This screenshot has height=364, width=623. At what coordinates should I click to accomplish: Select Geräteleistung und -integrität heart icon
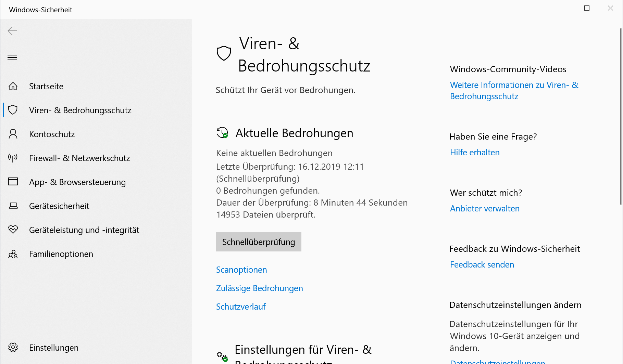(13, 230)
